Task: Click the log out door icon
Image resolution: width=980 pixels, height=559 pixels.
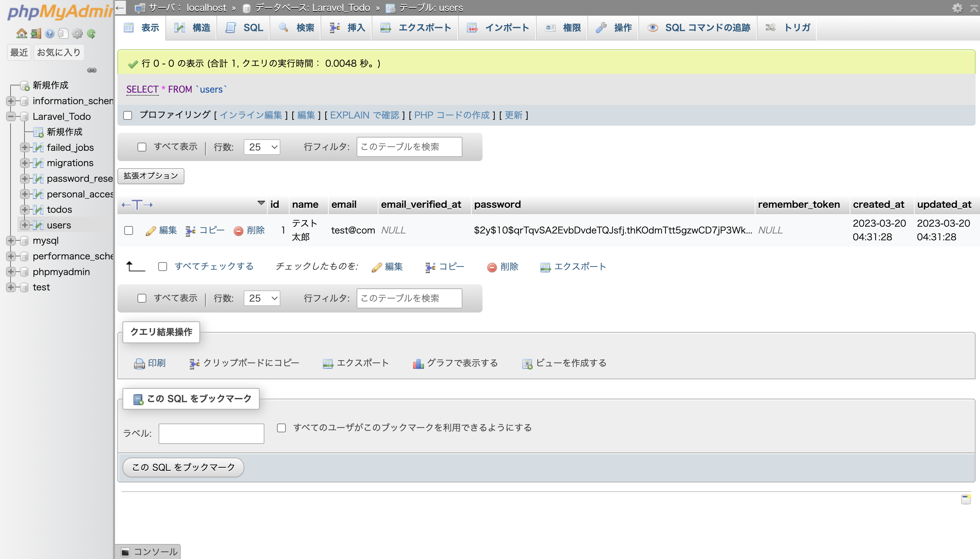Action: click(36, 34)
